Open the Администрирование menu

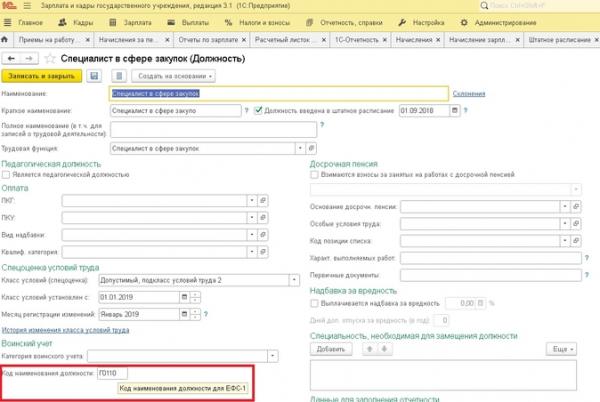[x=498, y=23]
